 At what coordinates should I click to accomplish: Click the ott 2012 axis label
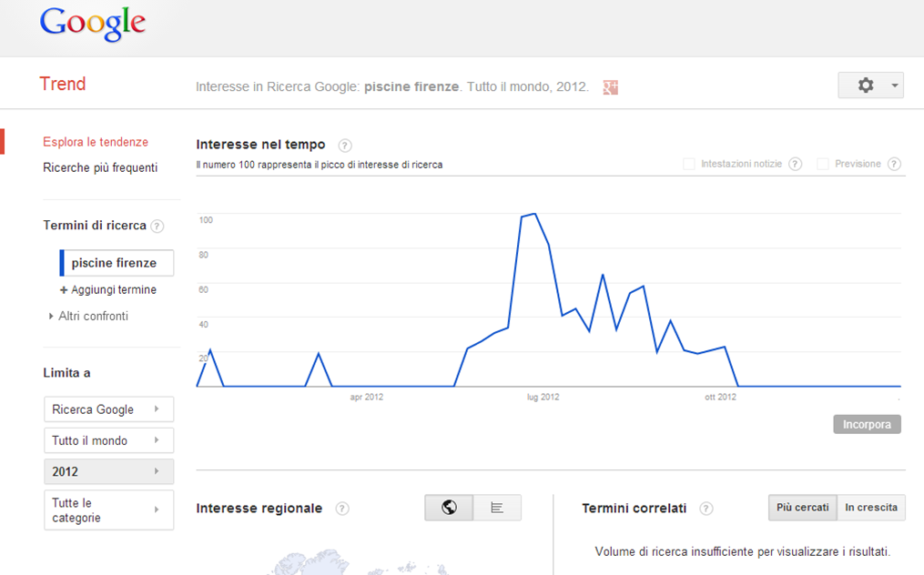(x=720, y=397)
